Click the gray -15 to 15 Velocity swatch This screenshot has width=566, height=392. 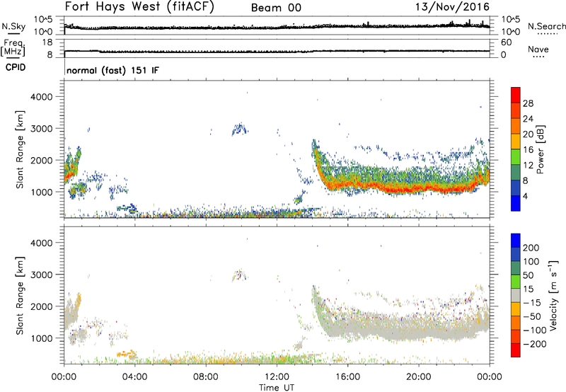(516, 295)
